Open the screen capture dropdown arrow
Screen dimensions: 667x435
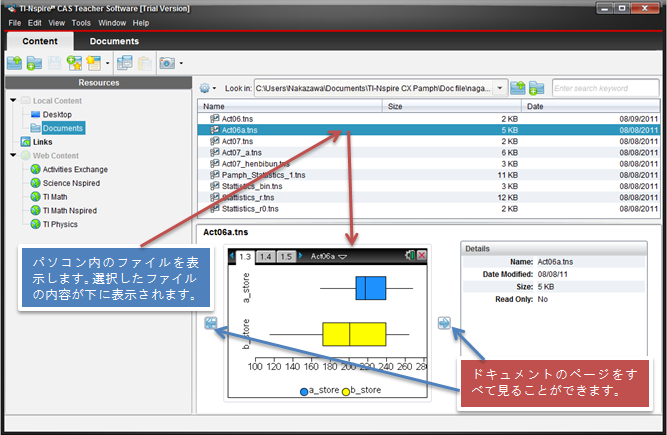point(181,63)
